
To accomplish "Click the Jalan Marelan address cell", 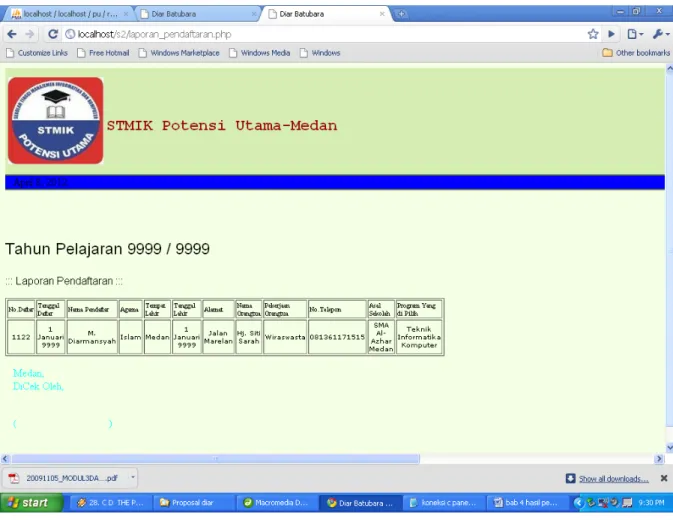I will click(218, 337).
